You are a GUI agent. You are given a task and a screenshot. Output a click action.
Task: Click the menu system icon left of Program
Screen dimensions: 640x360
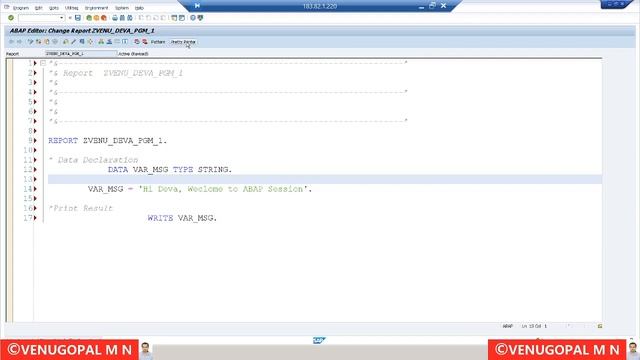(x=7, y=7)
